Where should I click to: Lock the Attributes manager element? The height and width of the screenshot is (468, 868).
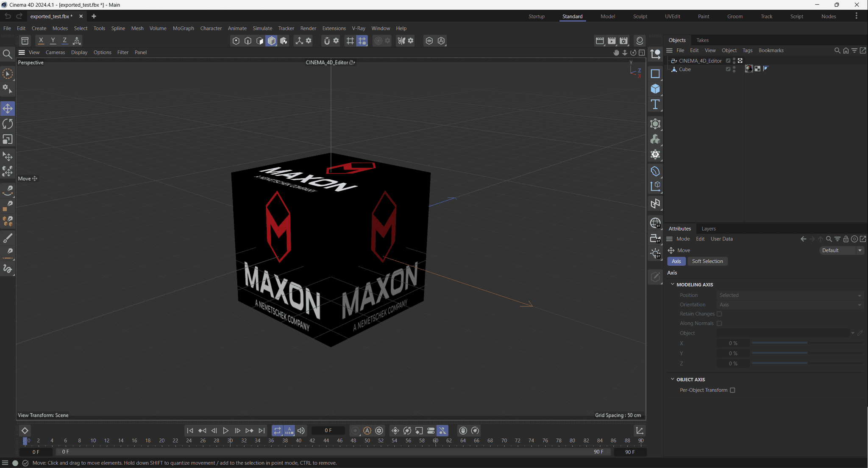[846, 239]
